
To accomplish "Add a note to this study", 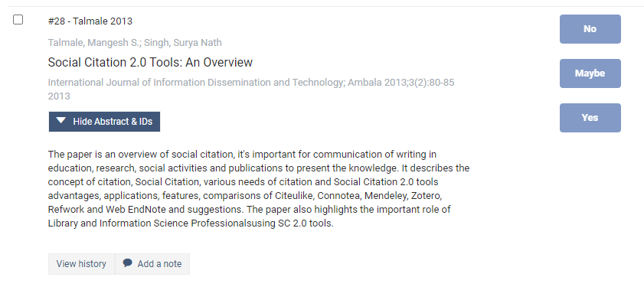I will pos(152,264).
